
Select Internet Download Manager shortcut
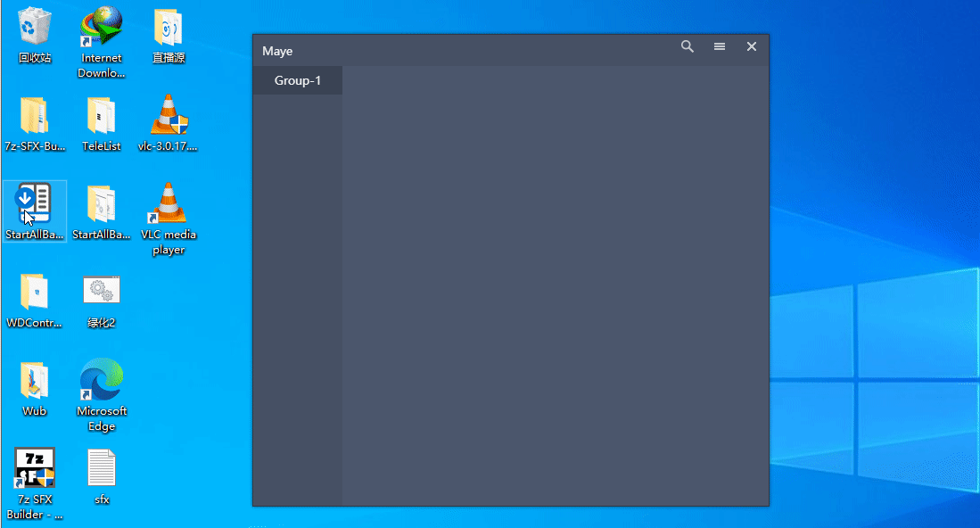point(102,43)
